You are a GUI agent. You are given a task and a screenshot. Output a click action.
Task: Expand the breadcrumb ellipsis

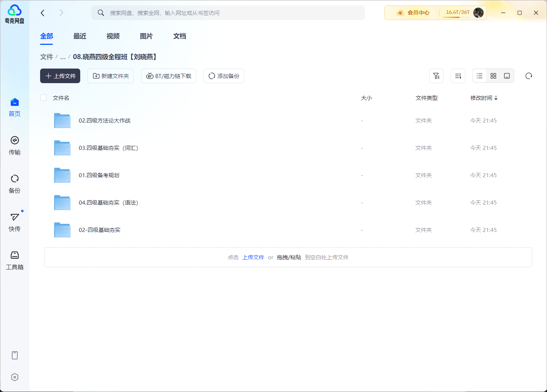63,57
